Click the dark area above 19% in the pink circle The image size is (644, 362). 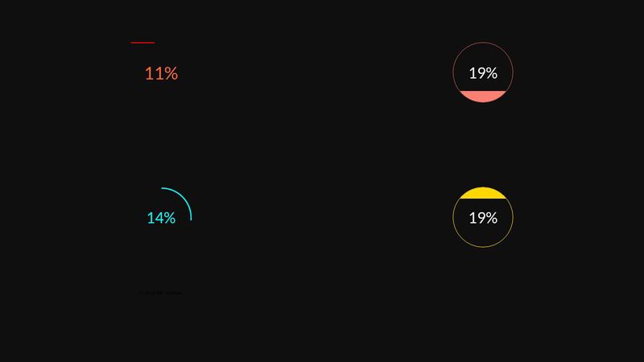coord(483,55)
